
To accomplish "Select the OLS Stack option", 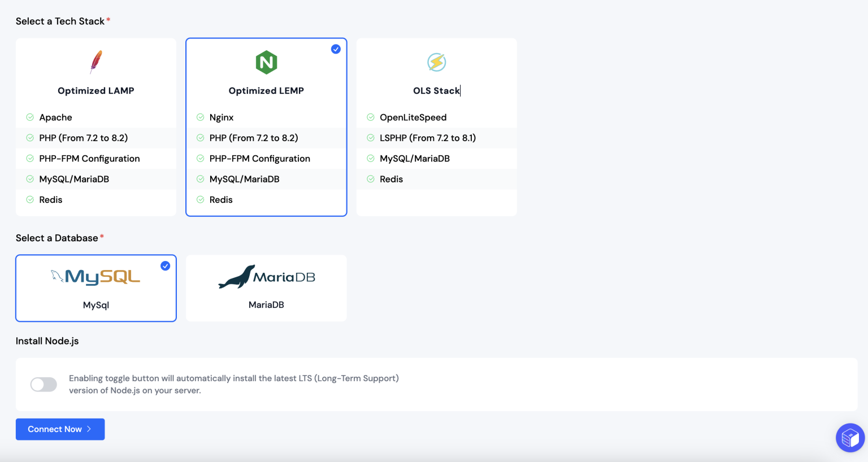I will pyautogui.click(x=436, y=90).
